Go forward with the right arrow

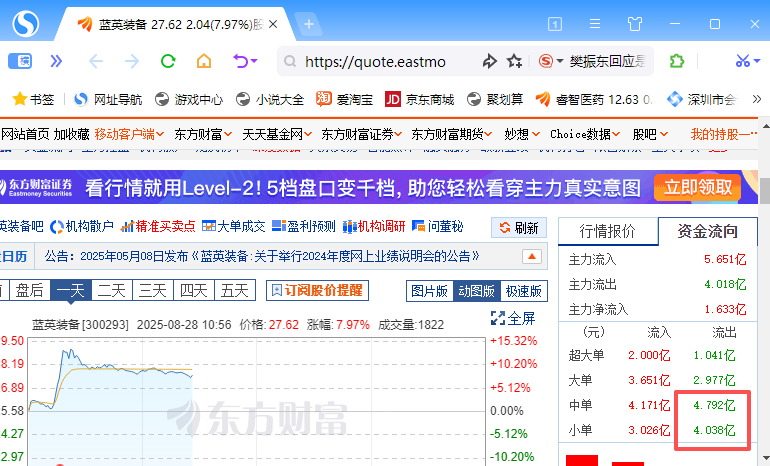132,61
